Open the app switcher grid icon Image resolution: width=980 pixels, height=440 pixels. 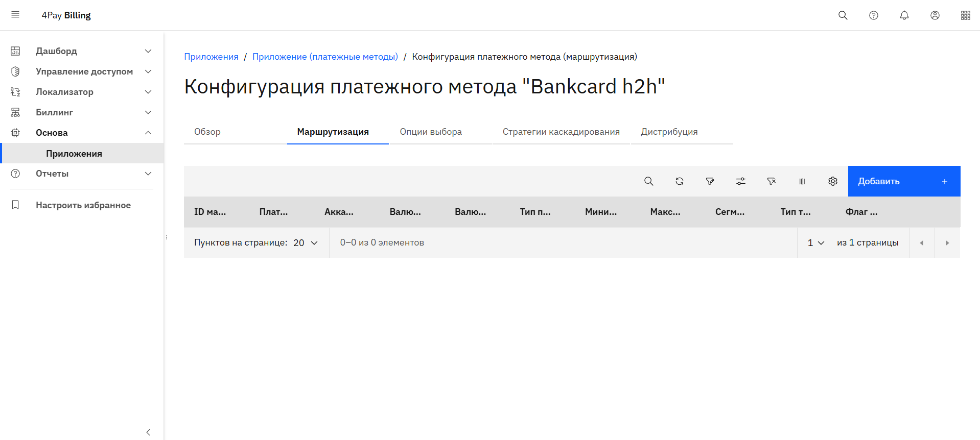point(965,15)
